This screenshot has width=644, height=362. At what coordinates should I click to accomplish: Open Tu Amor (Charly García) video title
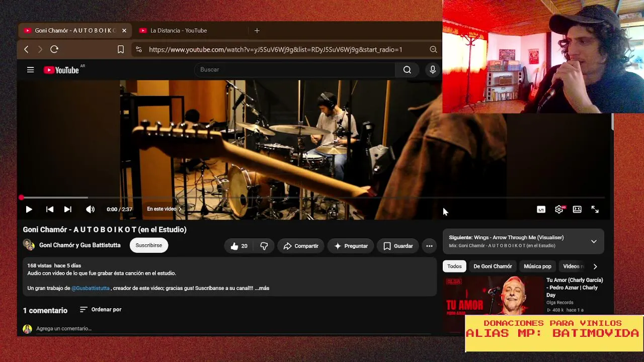click(575, 288)
